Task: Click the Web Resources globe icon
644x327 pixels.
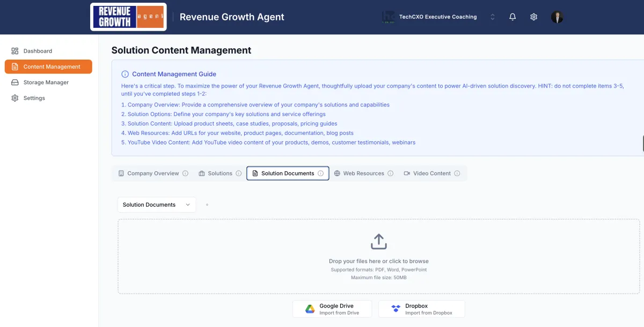Action: pyautogui.click(x=337, y=173)
